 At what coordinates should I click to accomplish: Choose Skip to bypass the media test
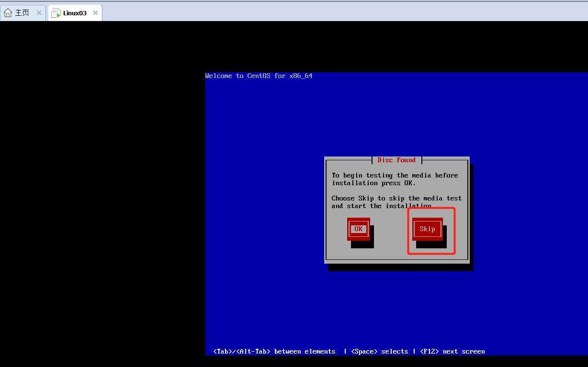click(427, 229)
